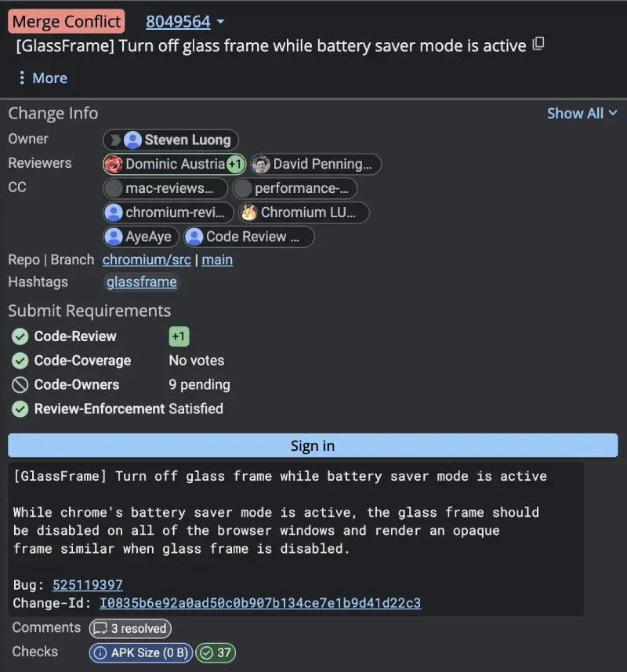627x672 pixels.
Task: Open the 3 resolved comments chip
Action: (x=130, y=628)
